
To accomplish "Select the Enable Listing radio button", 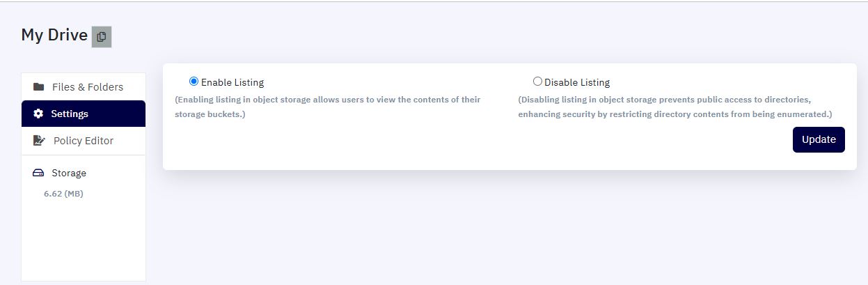I will [x=194, y=82].
